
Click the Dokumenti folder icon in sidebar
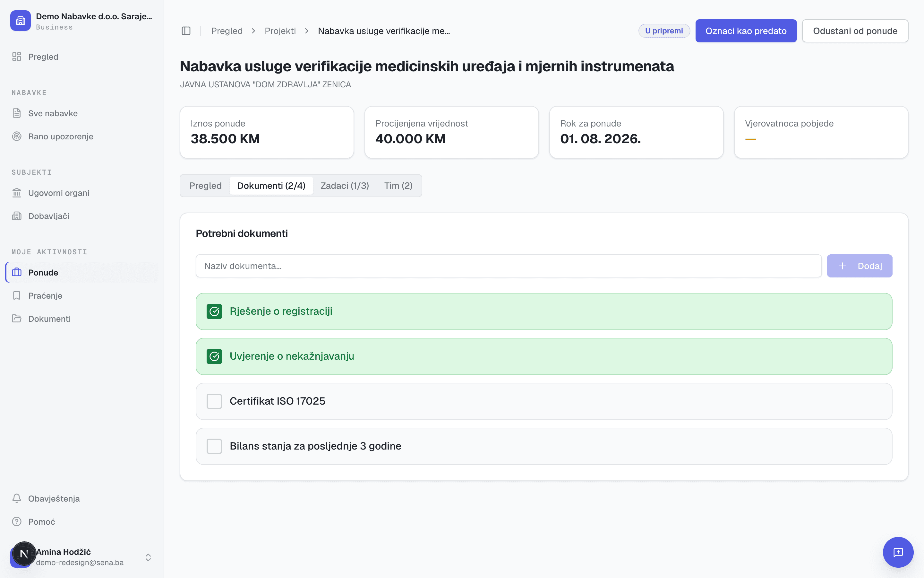pyautogui.click(x=16, y=319)
